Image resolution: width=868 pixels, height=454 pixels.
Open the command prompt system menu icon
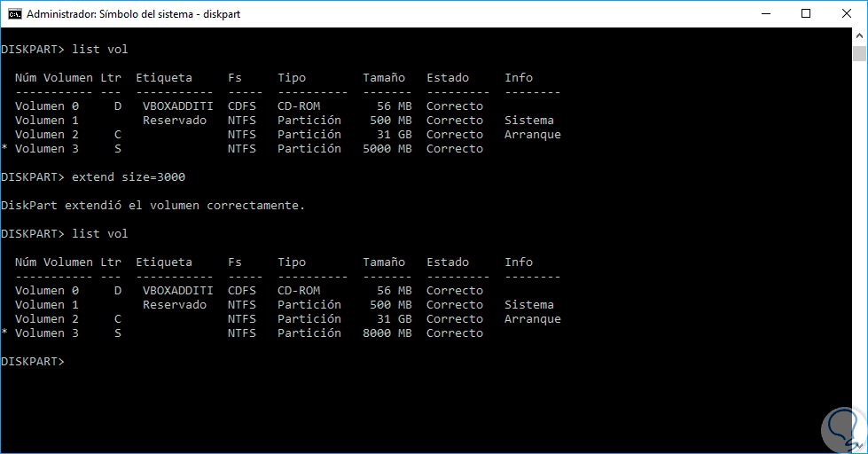click(14, 14)
